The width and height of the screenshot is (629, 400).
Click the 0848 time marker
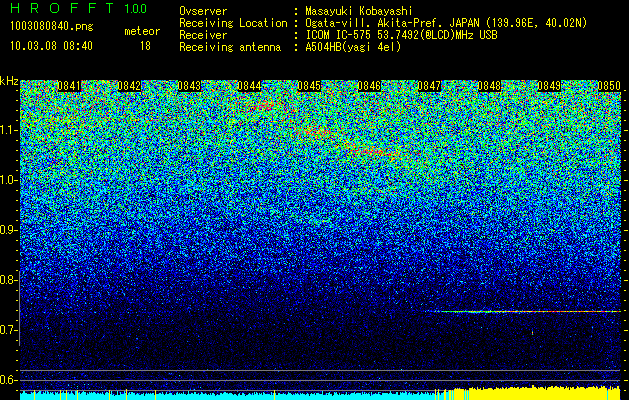489,86
